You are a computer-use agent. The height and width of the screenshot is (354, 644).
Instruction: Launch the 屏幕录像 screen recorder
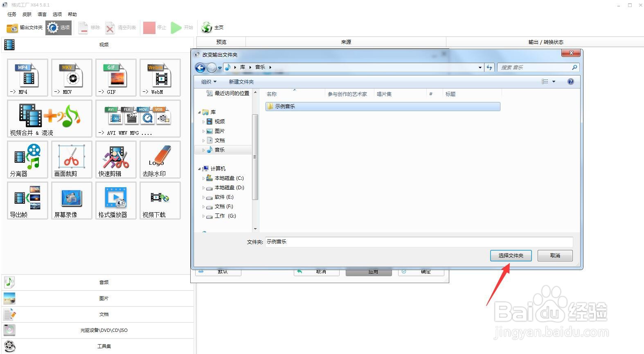72,200
